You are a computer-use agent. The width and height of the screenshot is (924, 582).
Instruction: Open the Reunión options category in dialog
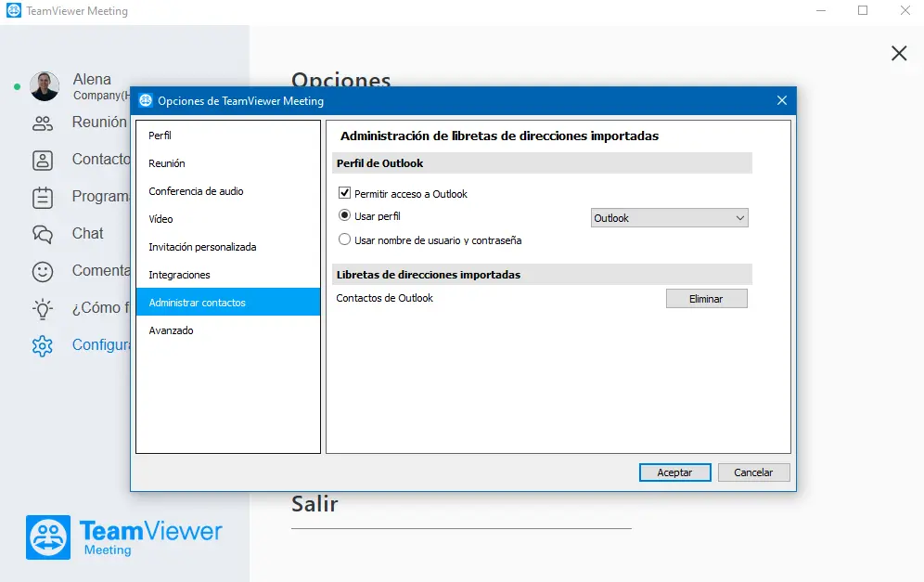point(228,163)
